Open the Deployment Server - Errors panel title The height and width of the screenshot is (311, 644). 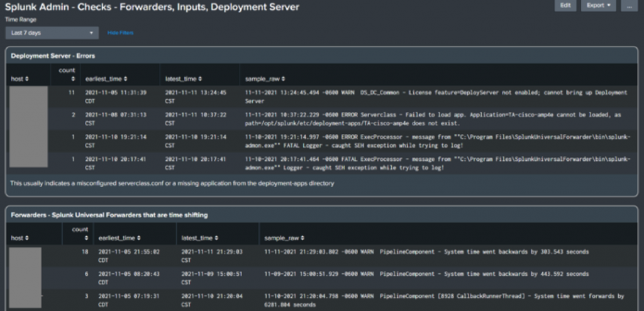click(x=53, y=56)
